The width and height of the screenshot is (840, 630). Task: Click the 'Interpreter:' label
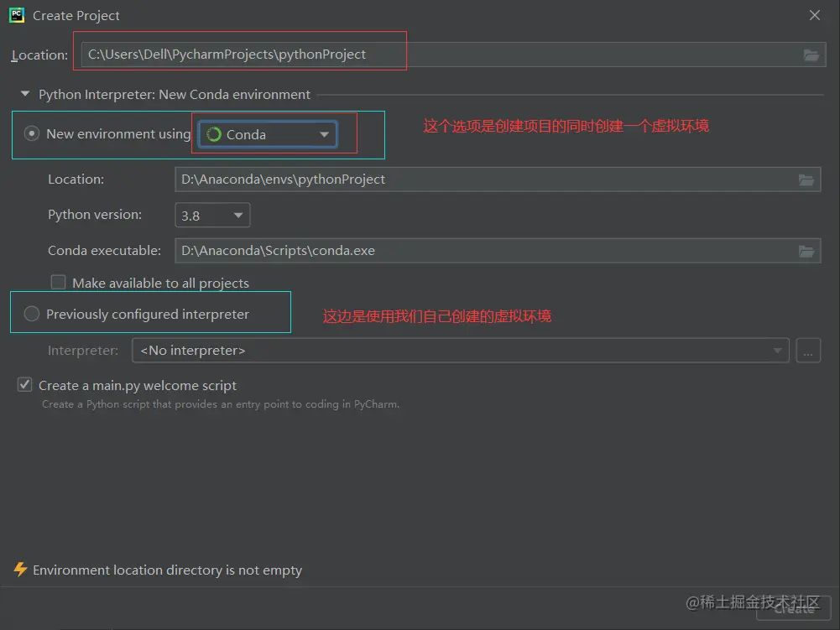click(83, 351)
